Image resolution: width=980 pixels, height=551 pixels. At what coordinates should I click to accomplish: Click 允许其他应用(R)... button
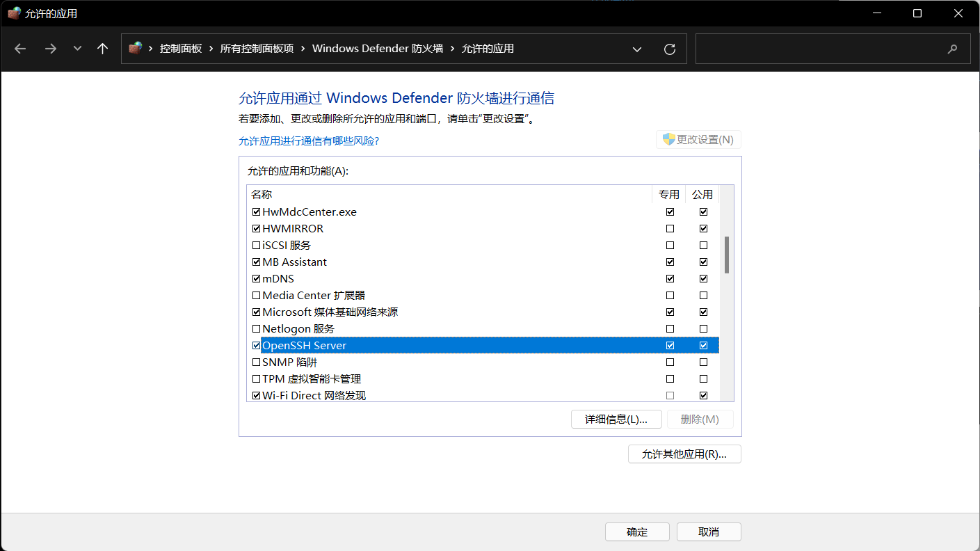[684, 454]
